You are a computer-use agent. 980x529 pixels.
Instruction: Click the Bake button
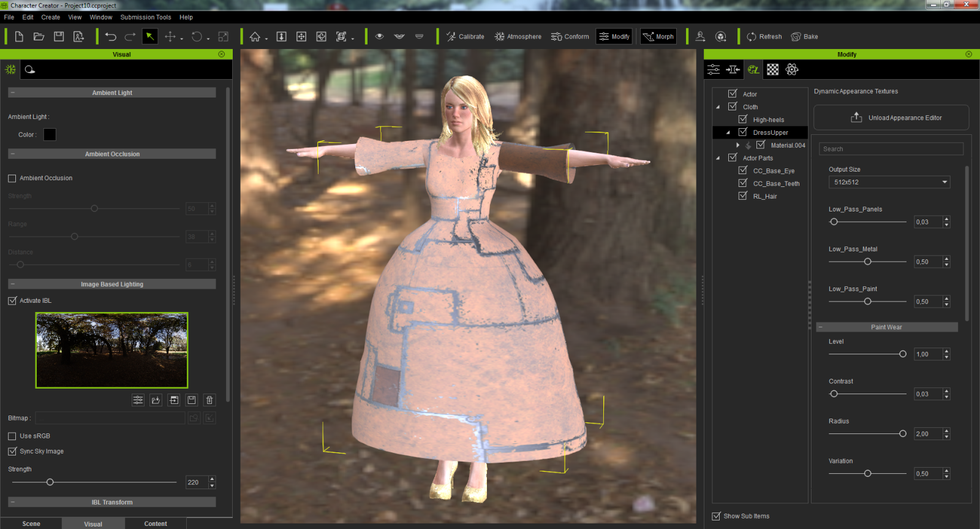coord(804,37)
